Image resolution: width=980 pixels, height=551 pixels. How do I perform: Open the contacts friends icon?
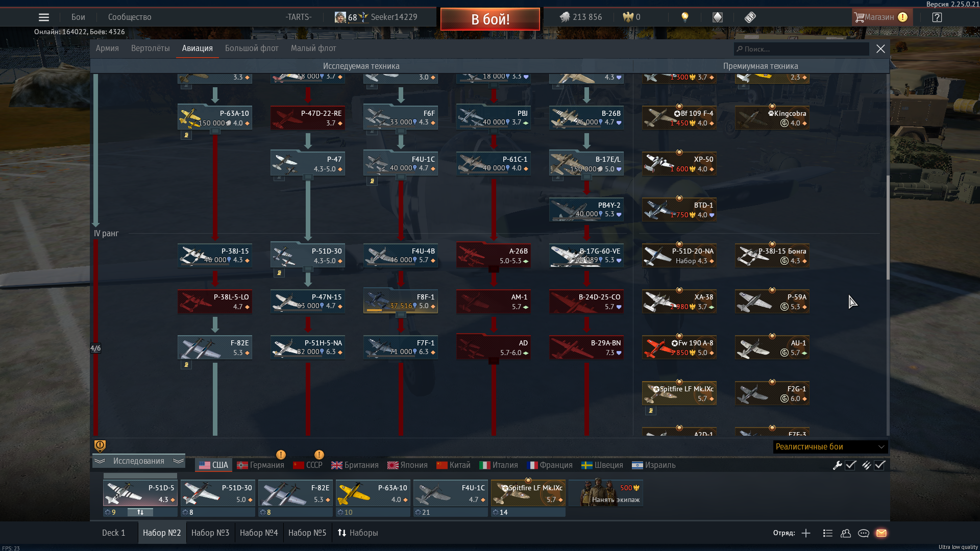pos(846,533)
